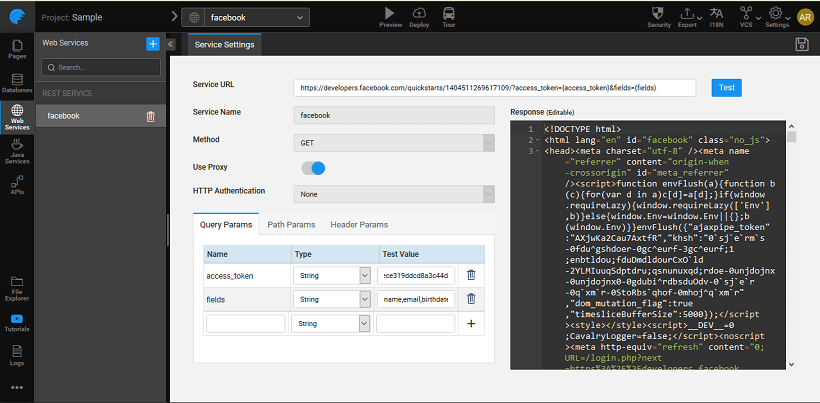Image resolution: width=820 pixels, height=403 pixels.
Task: Click the blue Test button
Action: (x=726, y=87)
